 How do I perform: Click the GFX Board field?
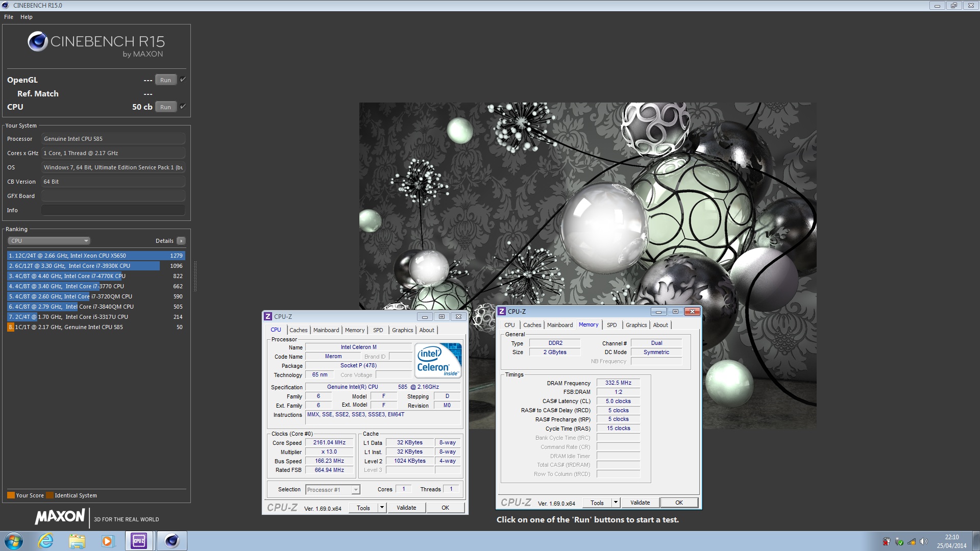[x=113, y=196]
